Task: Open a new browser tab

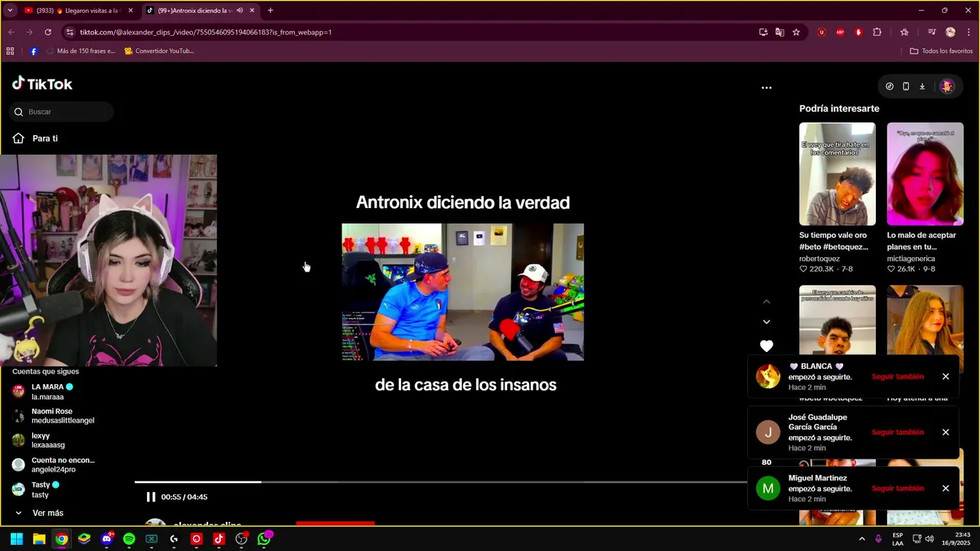Action: pyautogui.click(x=270, y=11)
